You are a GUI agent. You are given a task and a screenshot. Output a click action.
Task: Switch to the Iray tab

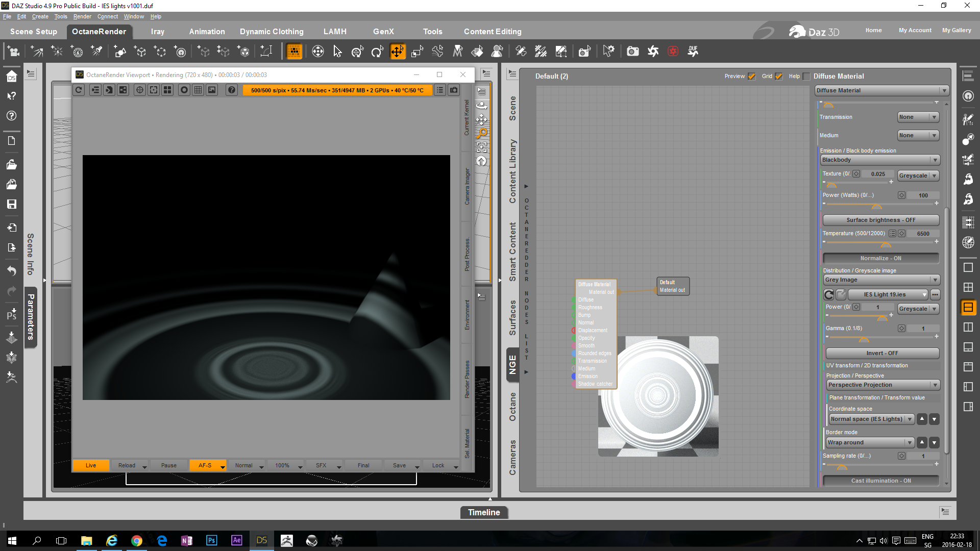pyautogui.click(x=157, y=32)
